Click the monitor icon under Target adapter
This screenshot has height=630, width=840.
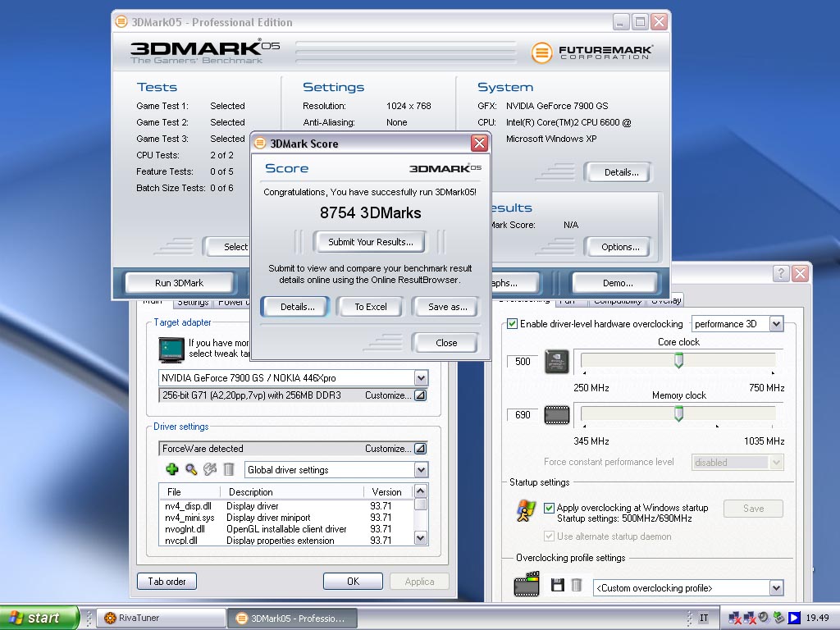171,349
